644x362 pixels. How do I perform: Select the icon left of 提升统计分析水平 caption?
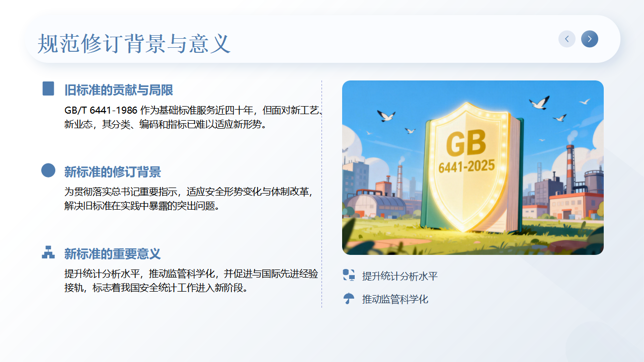click(349, 275)
